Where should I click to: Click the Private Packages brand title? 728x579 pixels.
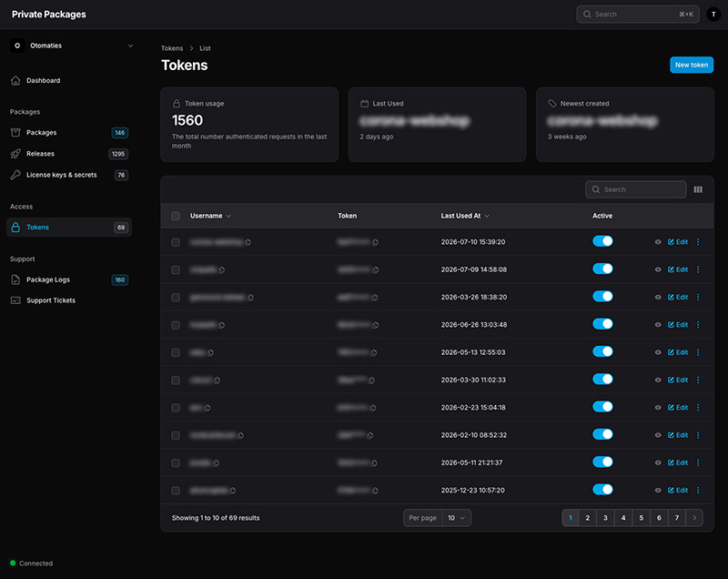[x=49, y=15]
